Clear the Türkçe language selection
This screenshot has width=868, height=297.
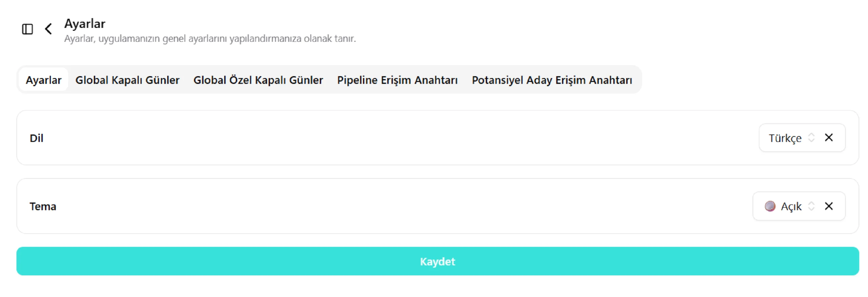click(x=829, y=137)
